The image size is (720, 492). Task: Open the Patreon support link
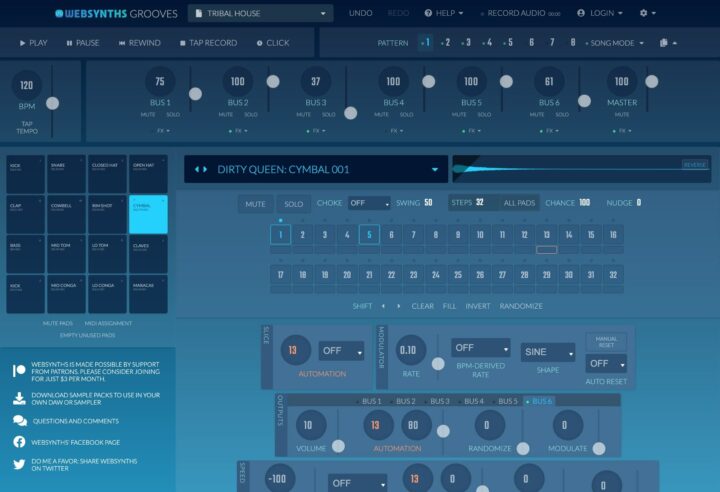point(19,370)
